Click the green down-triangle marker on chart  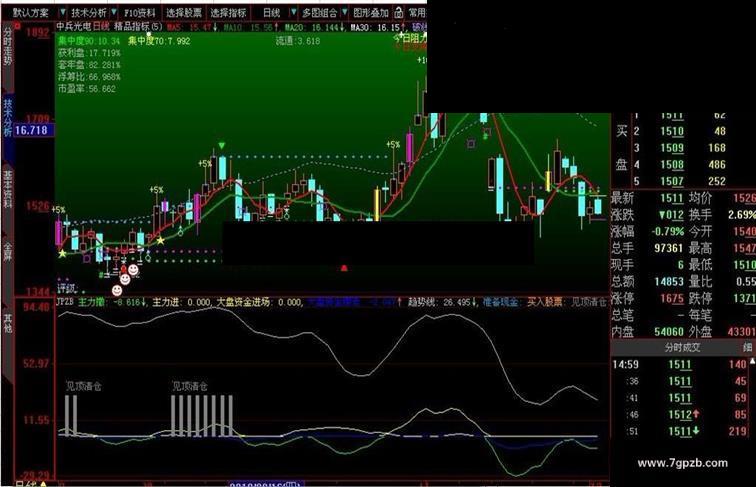tap(222, 145)
